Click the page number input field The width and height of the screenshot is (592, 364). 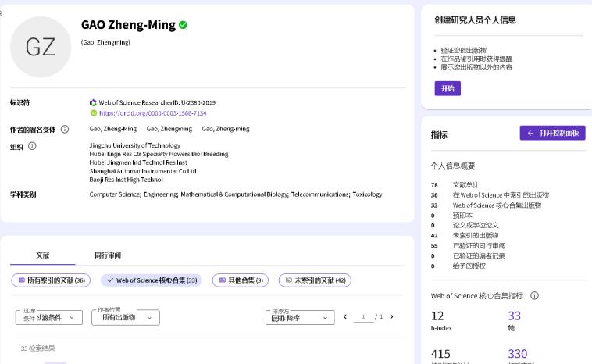click(363, 317)
